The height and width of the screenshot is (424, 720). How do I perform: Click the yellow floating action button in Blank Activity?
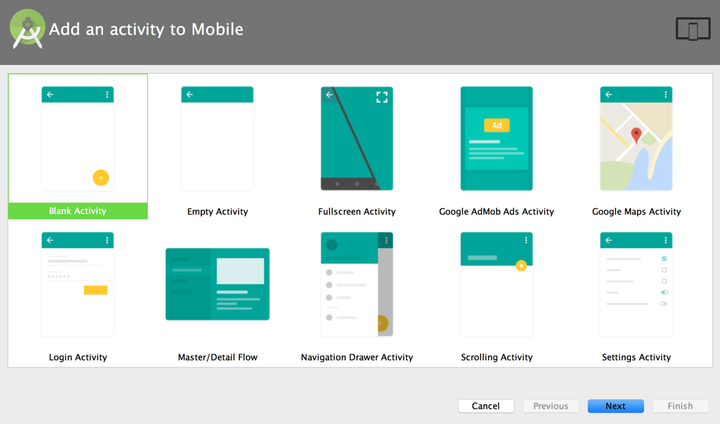tap(100, 178)
